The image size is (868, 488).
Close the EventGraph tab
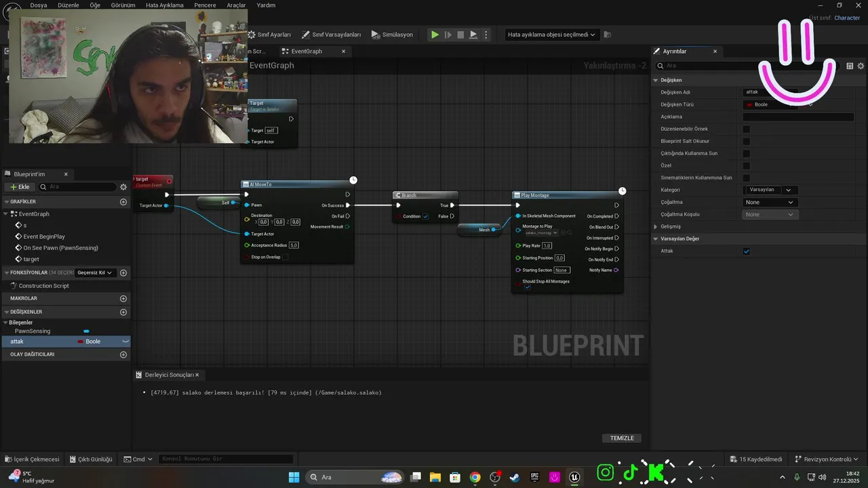point(343,52)
